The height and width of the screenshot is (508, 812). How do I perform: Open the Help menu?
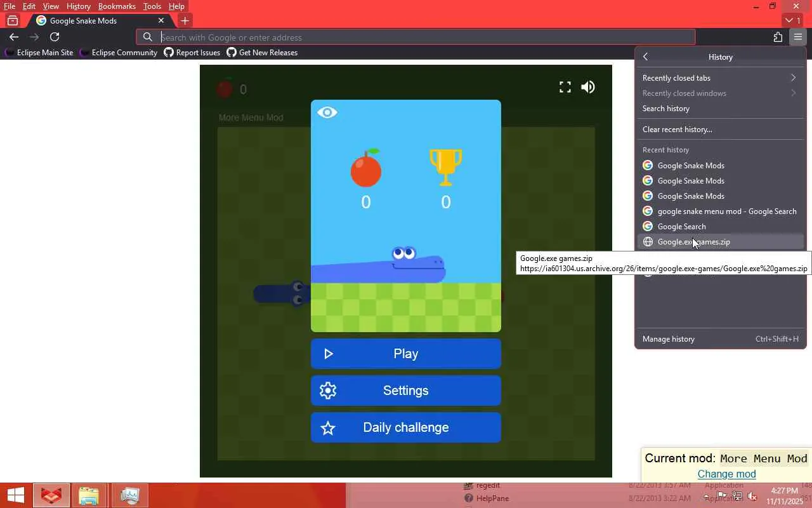click(176, 6)
